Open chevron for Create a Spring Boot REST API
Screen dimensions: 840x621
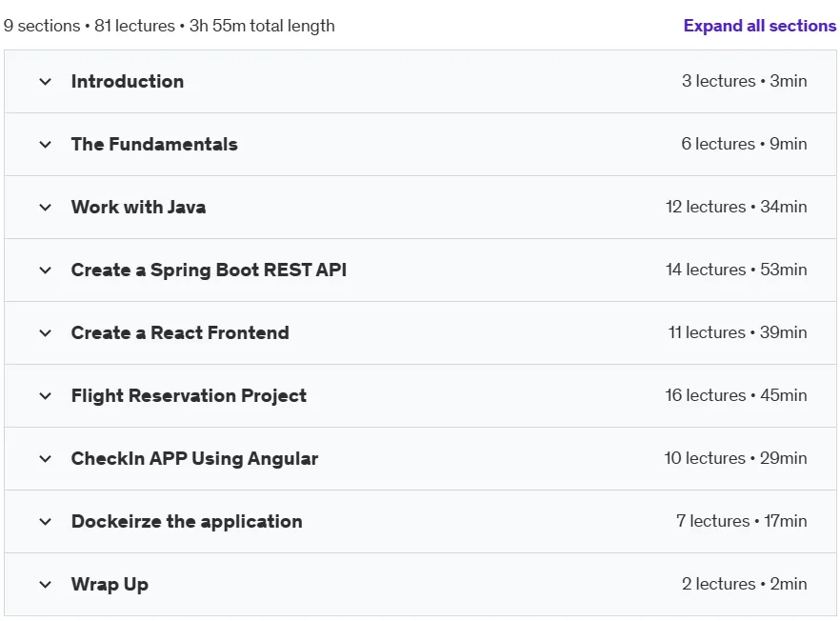(x=46, y=270)
